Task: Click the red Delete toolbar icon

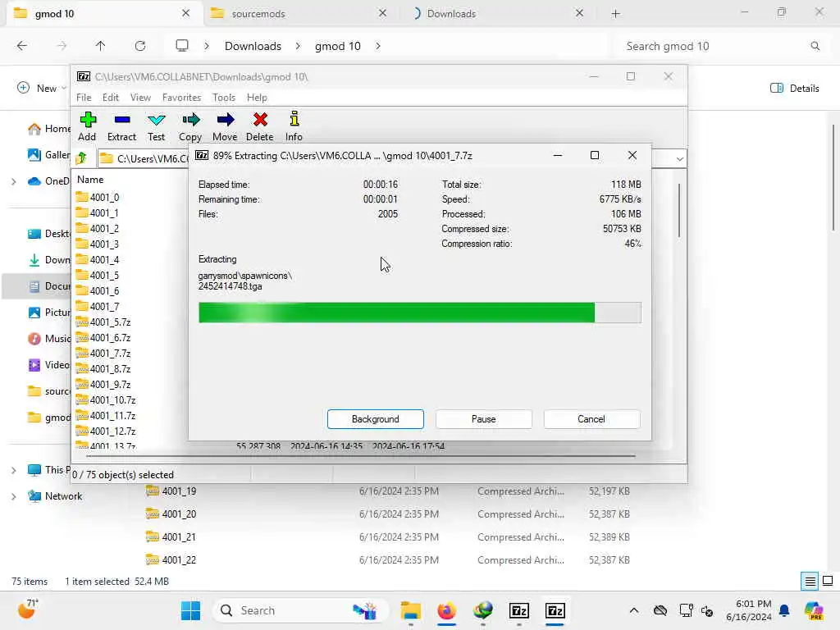Action: 260,126
